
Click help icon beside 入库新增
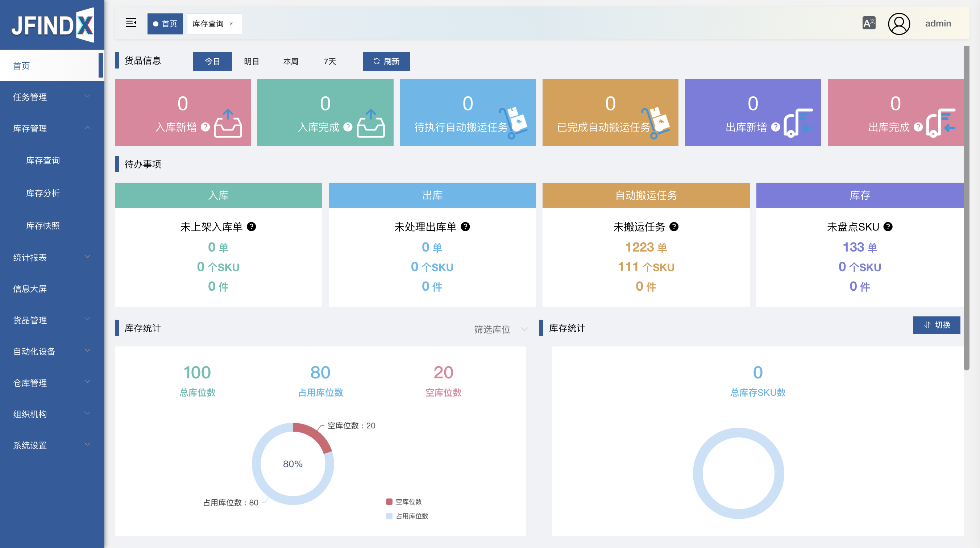coord(205,127)
